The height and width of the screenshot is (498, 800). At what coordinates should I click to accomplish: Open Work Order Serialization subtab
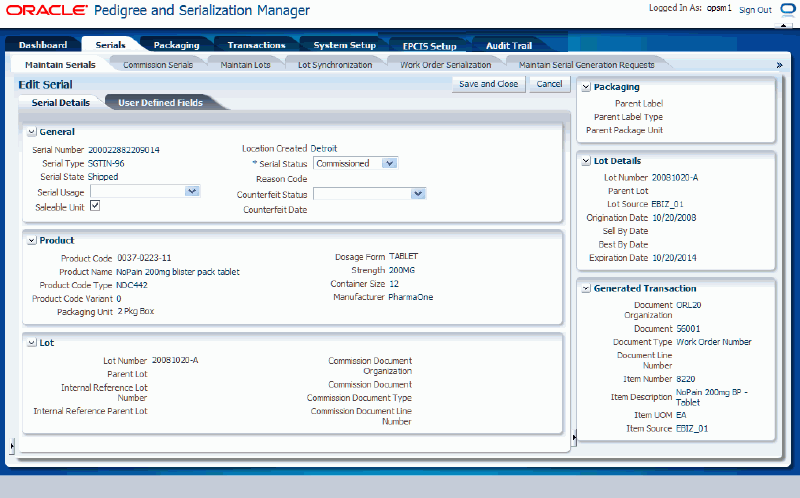[x=445, y=65]
